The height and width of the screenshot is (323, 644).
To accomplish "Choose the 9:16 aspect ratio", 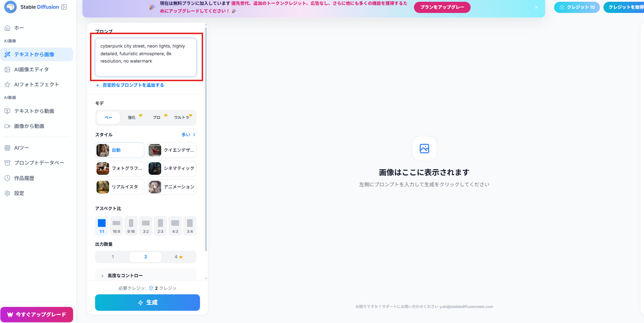I will click(x=131, y=225).
